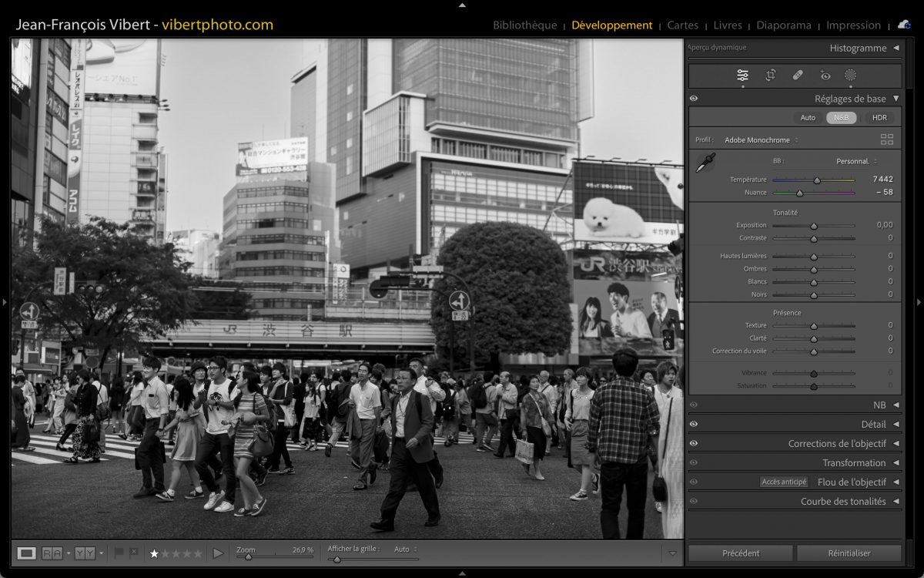Click the Température slider handle

click(x=817, y=180)
